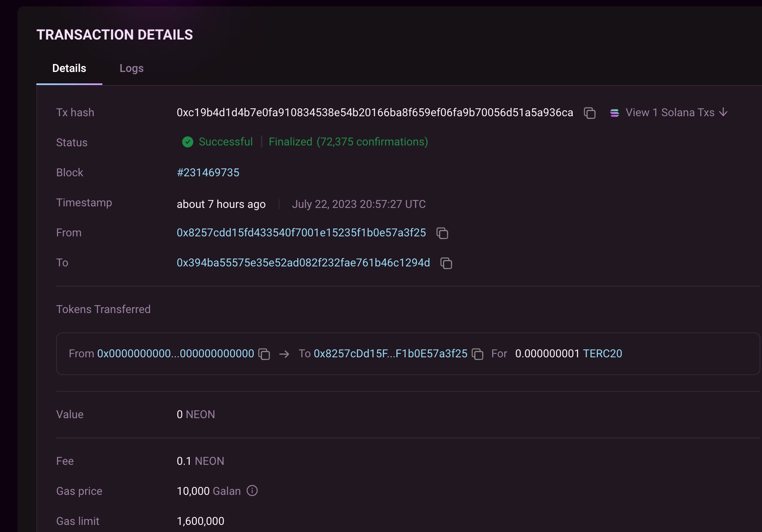Click 'about 7 hours ago' timestamp

click(221, 204)
